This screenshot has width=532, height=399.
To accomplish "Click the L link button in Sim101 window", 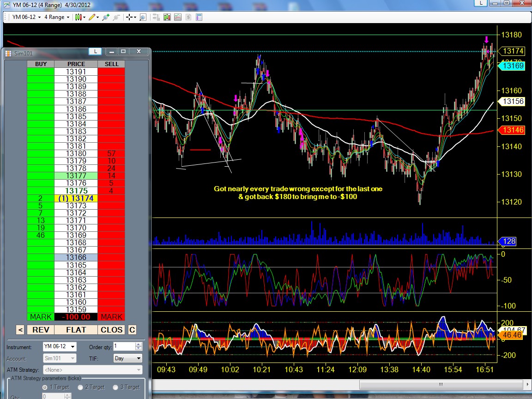I will tap(95, 52).
